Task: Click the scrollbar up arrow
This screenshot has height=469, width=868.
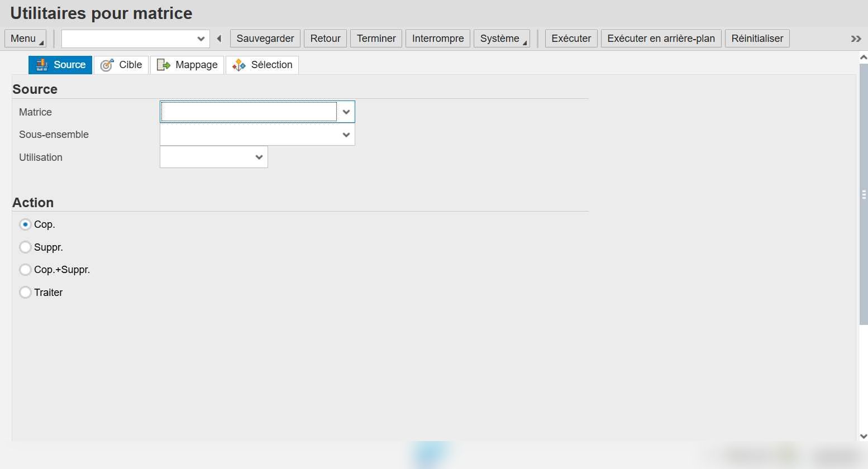Action: click(864, 57)
